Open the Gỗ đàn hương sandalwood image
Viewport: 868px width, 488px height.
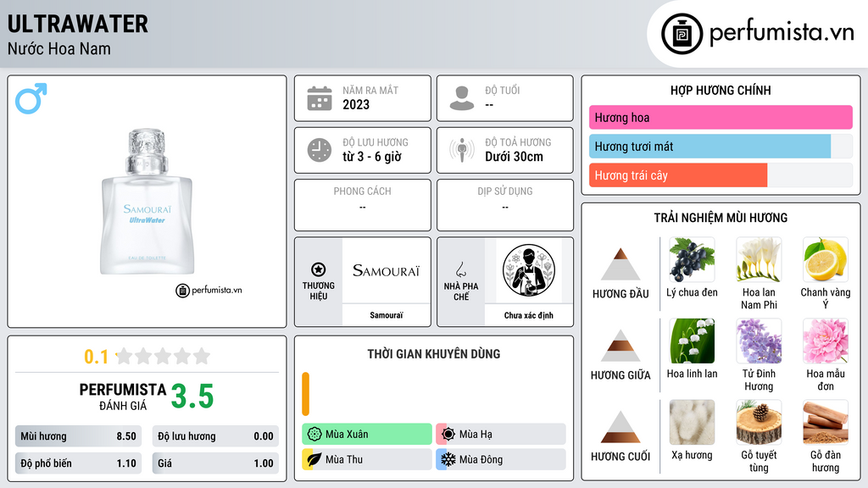click(x=826, y=423)
